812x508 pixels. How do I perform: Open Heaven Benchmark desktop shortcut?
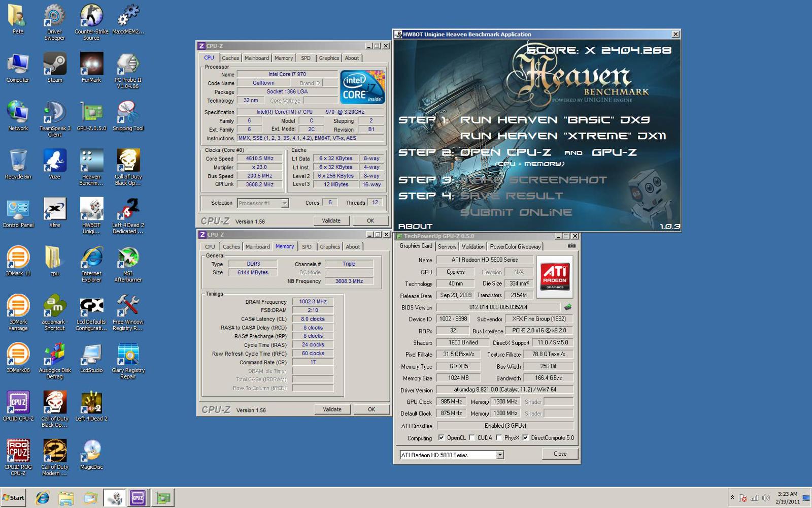(x=91, y=167)
